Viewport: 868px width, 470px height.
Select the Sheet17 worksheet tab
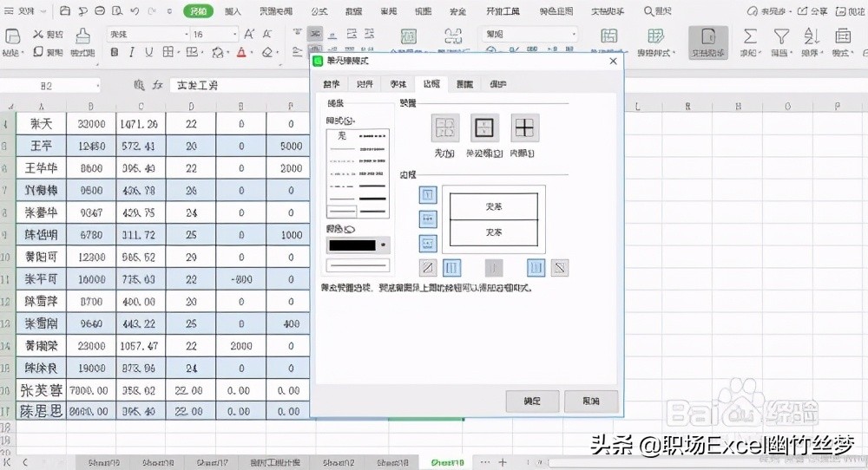[213, 462]
